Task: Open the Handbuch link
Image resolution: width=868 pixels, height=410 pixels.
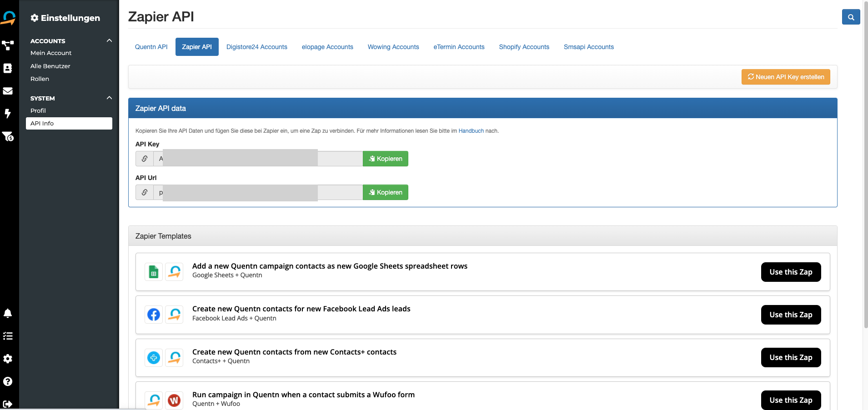Action: coord(471,131)
